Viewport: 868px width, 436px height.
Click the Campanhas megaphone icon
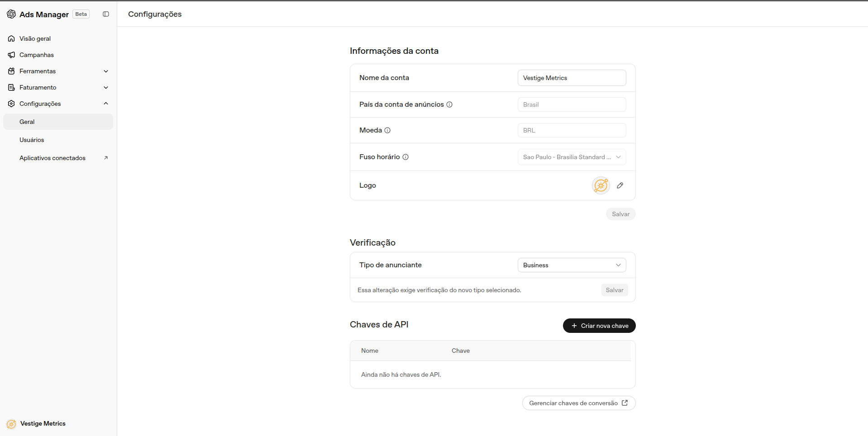point(11,55)
